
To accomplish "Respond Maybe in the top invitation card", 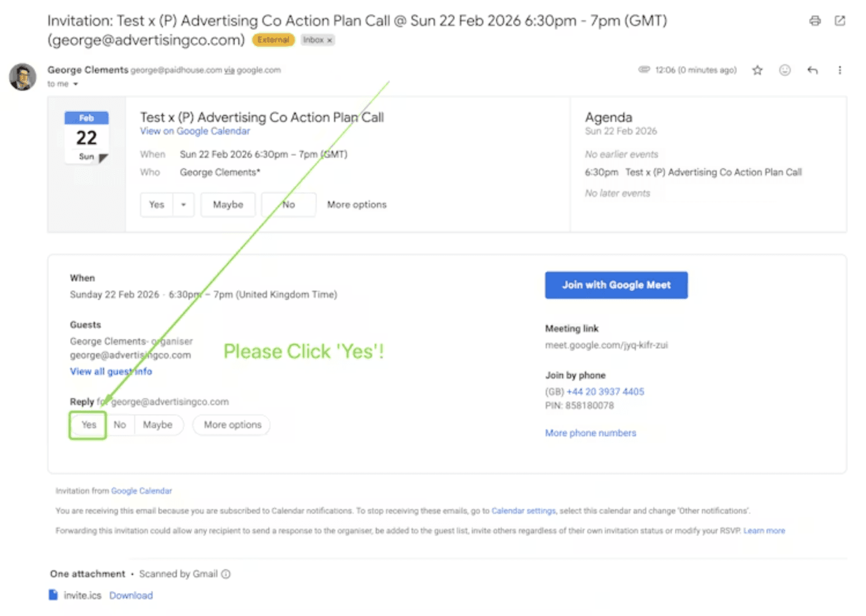I will [228, 205].
